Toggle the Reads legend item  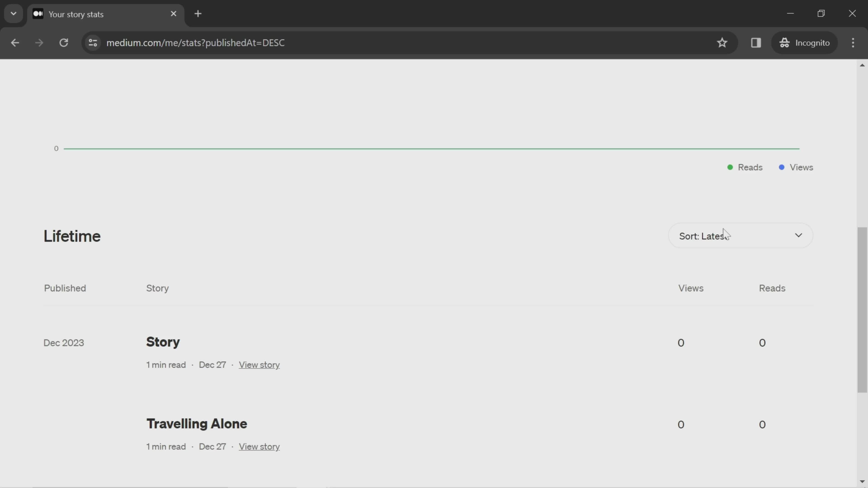[x=745, y=167]
